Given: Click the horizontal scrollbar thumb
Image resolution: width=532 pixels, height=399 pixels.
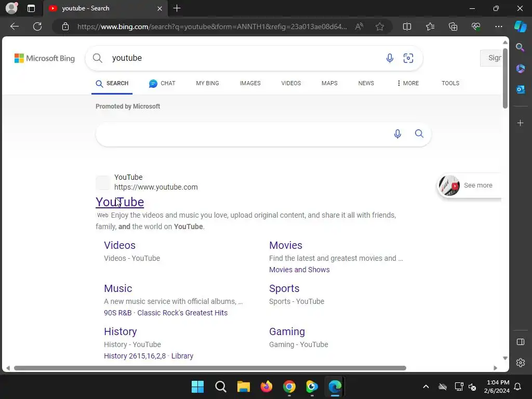Looking at the screenshot, I should pos(210,368).
